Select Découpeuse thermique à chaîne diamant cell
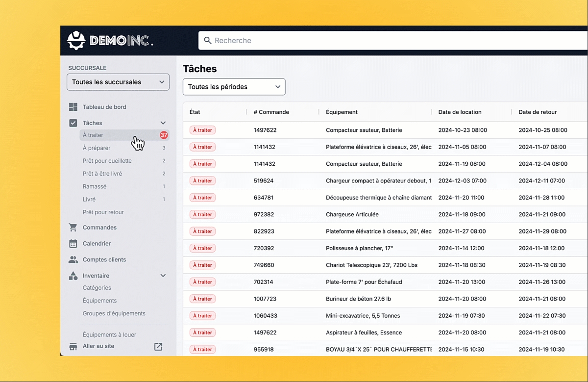 pos(379,198)
